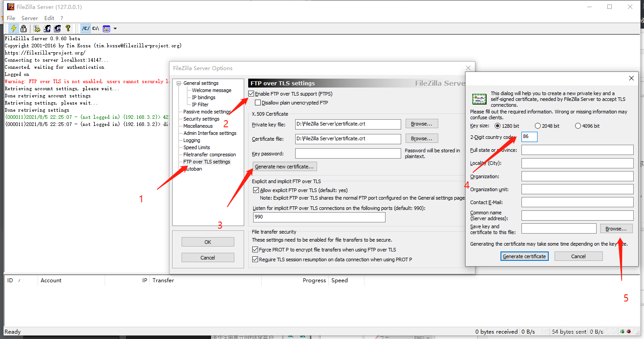Open the File menu

tap(11, 18)
